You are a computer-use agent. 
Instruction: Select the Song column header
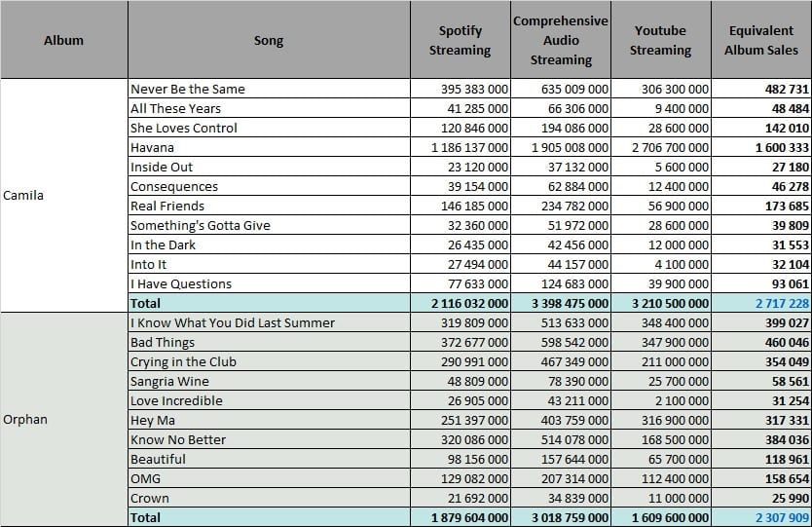coord(269,40)
